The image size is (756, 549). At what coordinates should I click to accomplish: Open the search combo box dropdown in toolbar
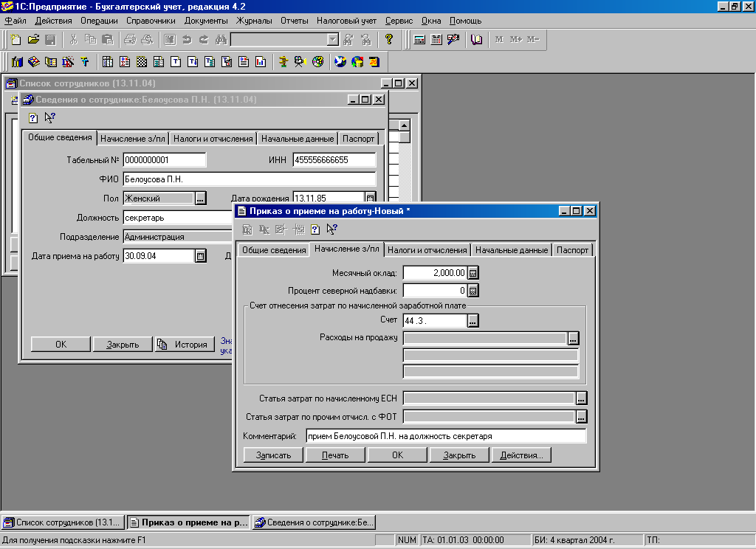(333, 40)
